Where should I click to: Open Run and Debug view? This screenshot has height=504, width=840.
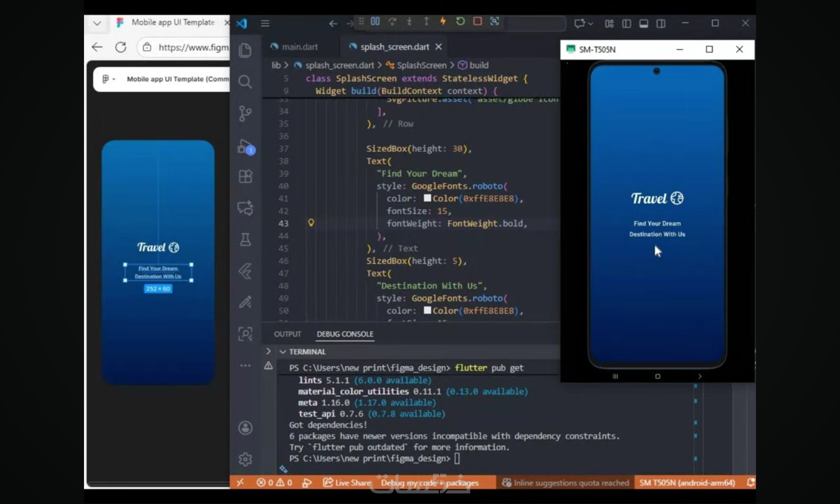(x=245, y=147)
